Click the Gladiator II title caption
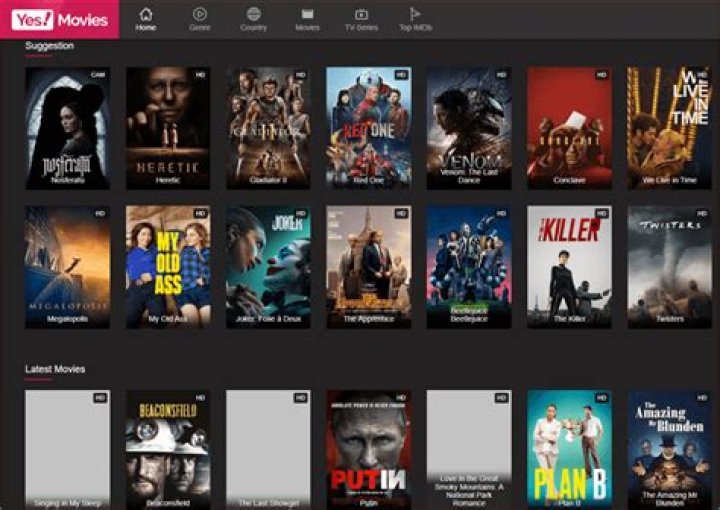Screen dimensions: 720x510 (x=268, y=180)
